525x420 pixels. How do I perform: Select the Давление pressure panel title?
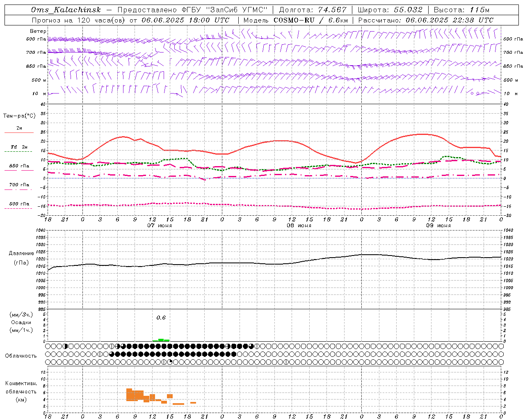(x=21, y=253)
